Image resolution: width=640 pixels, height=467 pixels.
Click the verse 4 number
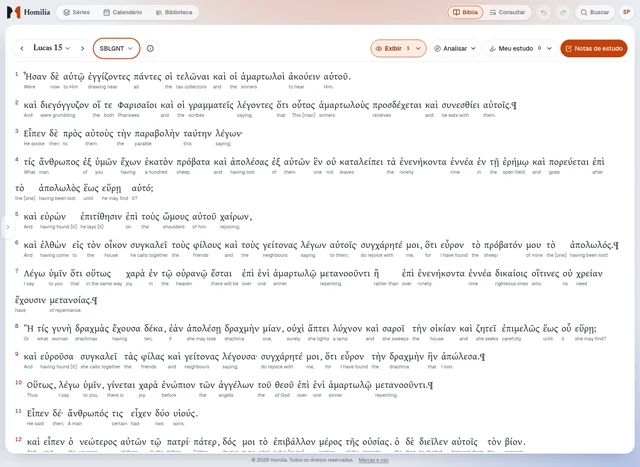tap(17, 159)
